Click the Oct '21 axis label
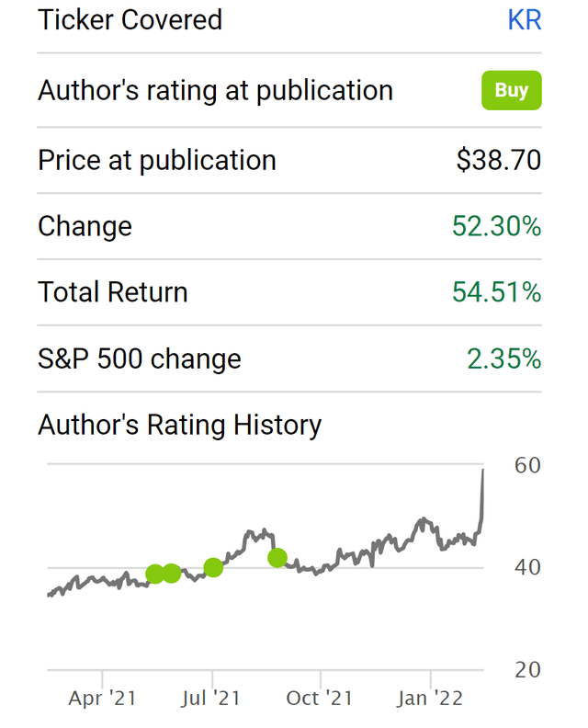588x728 pixels. pos(321,699)
